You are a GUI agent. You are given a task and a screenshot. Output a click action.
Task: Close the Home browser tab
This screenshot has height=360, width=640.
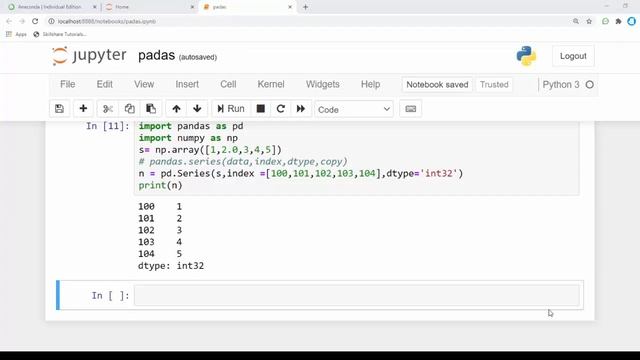[x=192, y=7]
